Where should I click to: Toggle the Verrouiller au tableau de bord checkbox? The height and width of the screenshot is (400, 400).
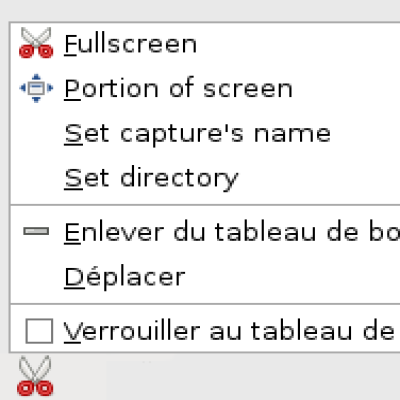(x=39, y=331)
